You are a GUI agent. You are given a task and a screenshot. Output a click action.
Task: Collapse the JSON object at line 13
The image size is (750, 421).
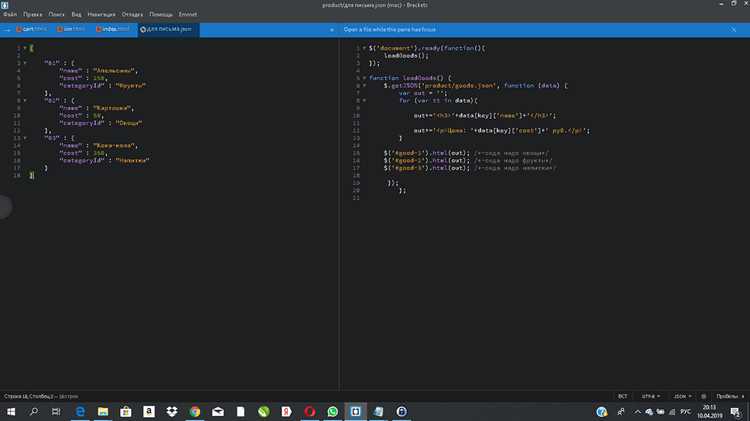click(25, 138)
